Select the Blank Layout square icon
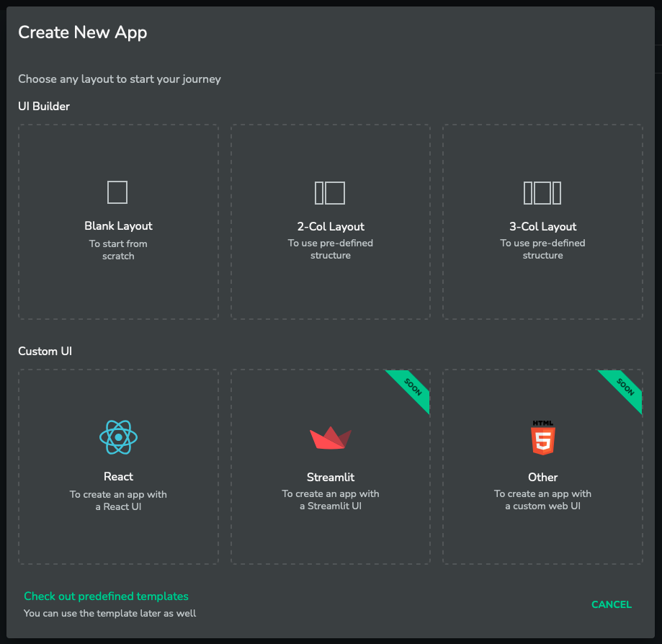662x644 pixels. [117, 192]
